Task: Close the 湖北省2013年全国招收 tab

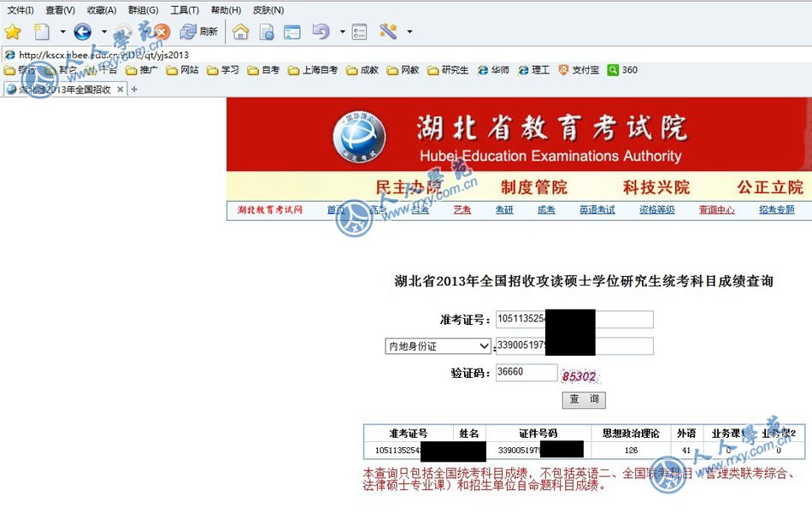Action: pyautogui.click(x=121, y=90)
